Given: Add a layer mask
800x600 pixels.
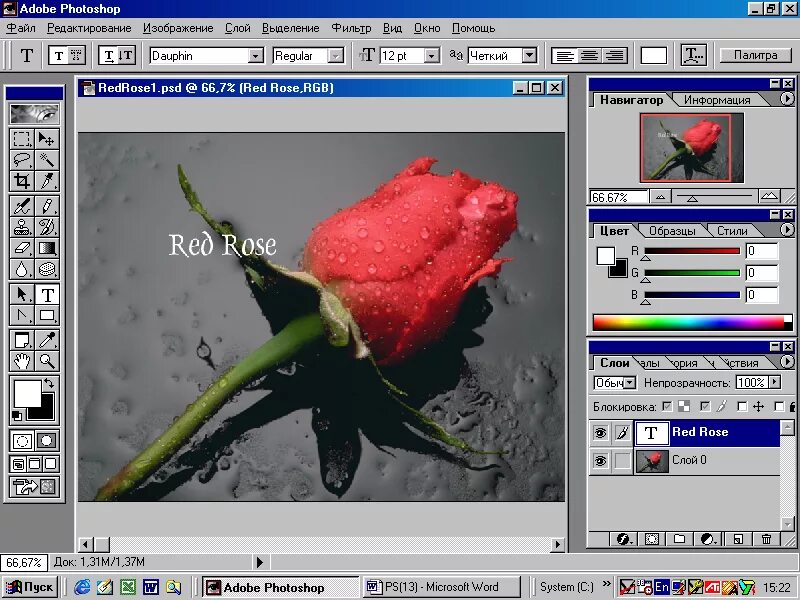Looking at the screenshot, I should click(x=652, y=539).
